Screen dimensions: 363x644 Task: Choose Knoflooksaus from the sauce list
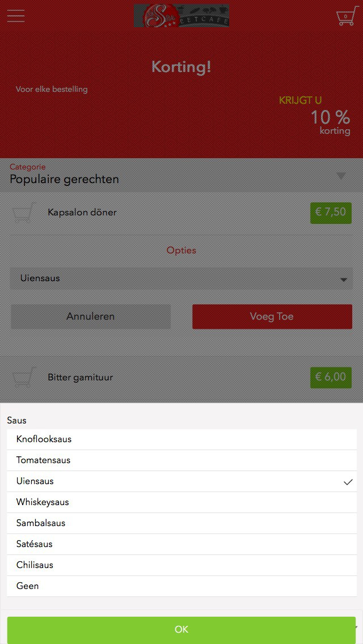pyautogui.click(x=181, y=439)
